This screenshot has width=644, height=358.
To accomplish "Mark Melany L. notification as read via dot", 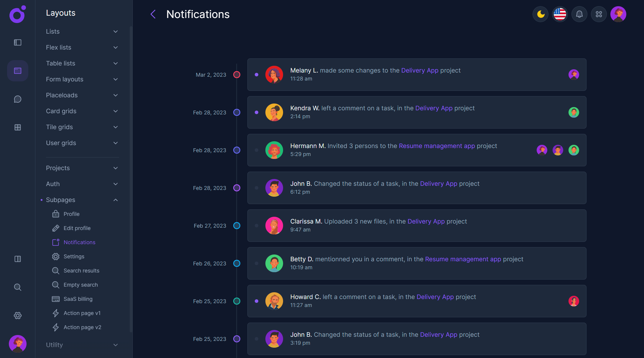I will [256, 75].
